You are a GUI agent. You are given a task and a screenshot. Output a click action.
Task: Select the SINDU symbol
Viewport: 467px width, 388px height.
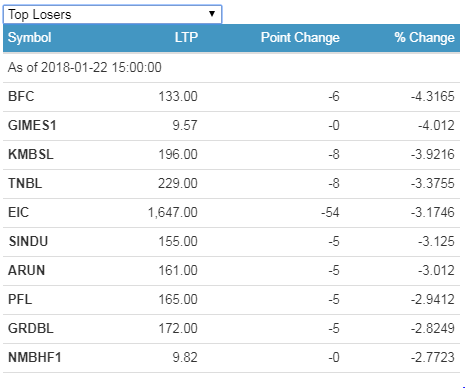click(x=28, y=241)
